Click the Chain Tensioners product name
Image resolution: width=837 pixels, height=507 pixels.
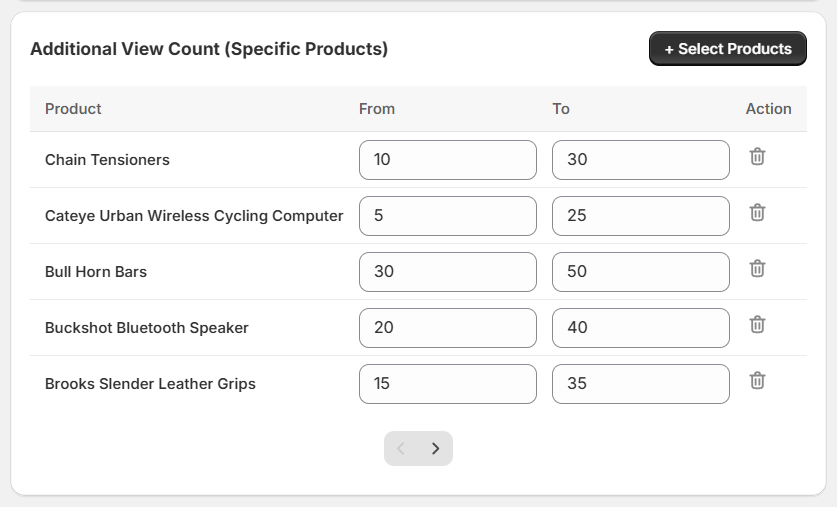[x=107, y=160]
